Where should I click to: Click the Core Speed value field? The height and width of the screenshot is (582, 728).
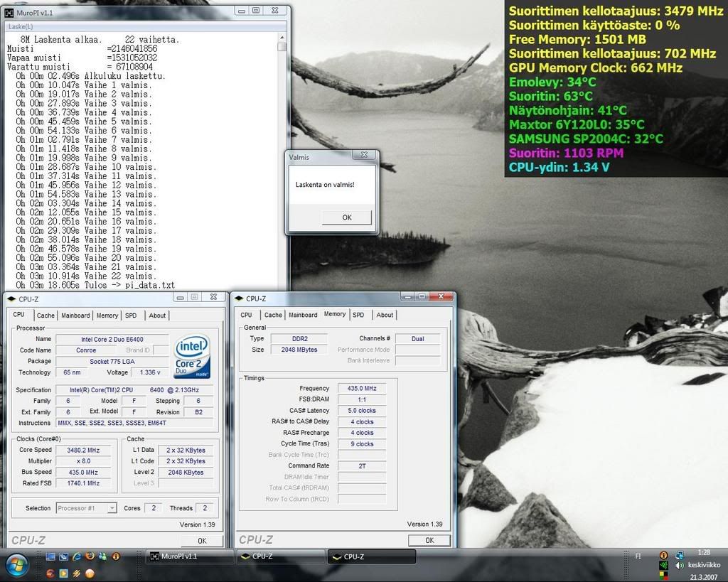tap(83, 450)
